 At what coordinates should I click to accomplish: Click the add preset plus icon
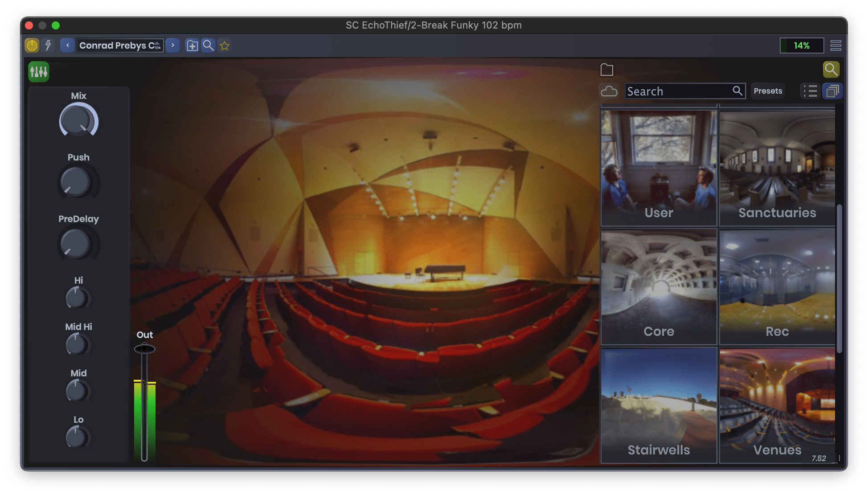(x=192, y=45)
